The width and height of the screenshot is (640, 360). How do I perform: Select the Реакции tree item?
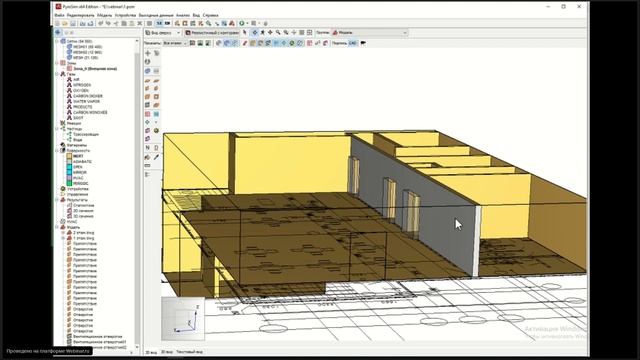pyautogui.click(x=74, y=123)
